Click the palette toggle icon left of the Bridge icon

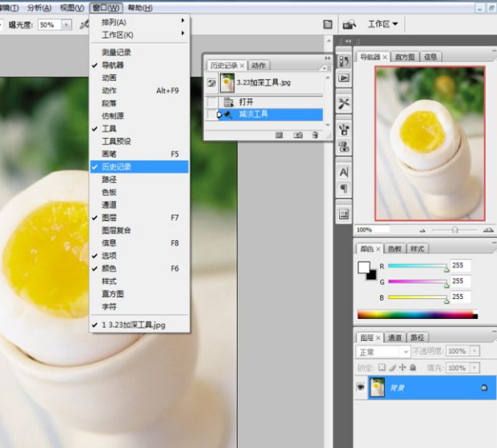[328, 24]
